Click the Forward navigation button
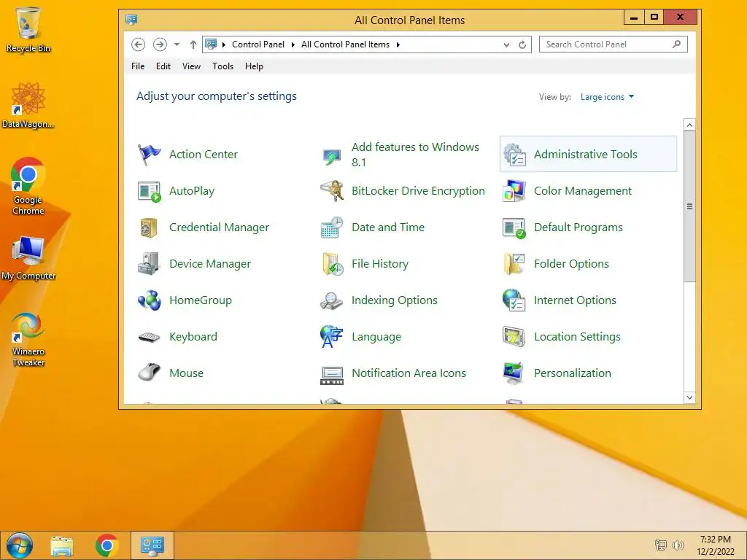The image size is (747, 560). coord(160,44)
